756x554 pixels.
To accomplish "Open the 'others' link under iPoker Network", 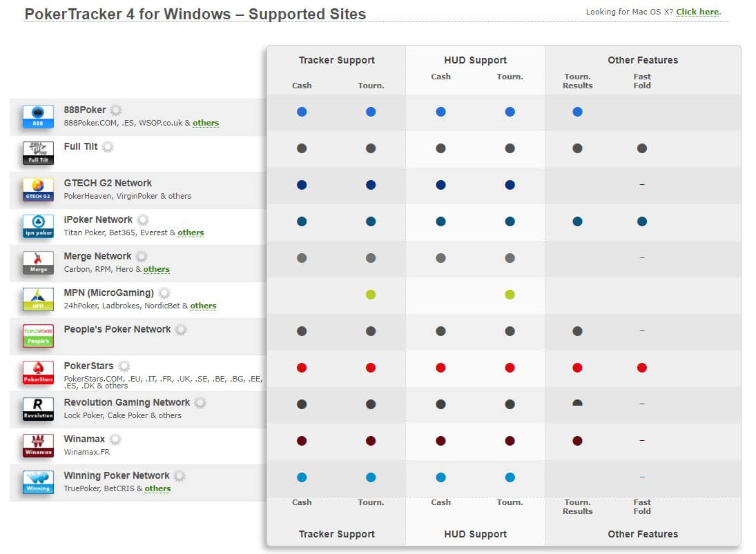I will [191, 233].
